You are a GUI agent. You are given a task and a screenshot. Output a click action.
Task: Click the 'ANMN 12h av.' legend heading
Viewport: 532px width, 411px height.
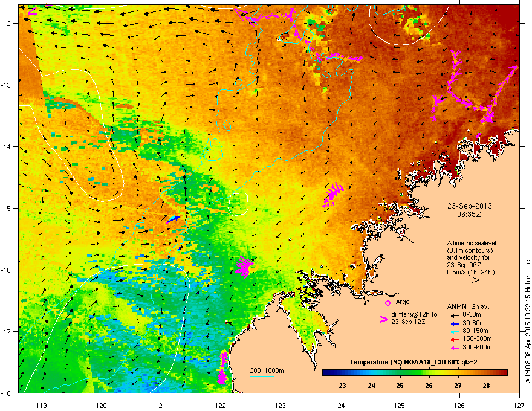(468, 306)
